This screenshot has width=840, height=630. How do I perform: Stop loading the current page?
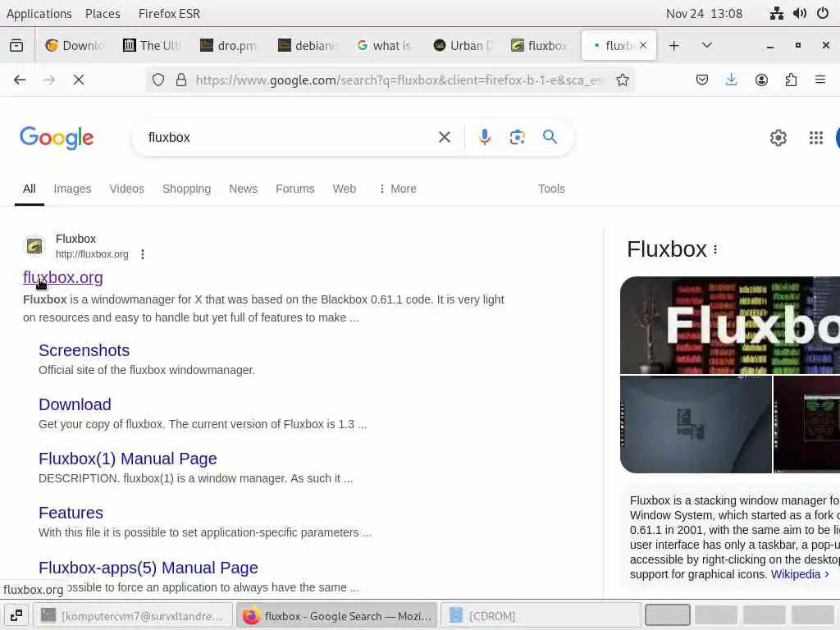(79, 80)
